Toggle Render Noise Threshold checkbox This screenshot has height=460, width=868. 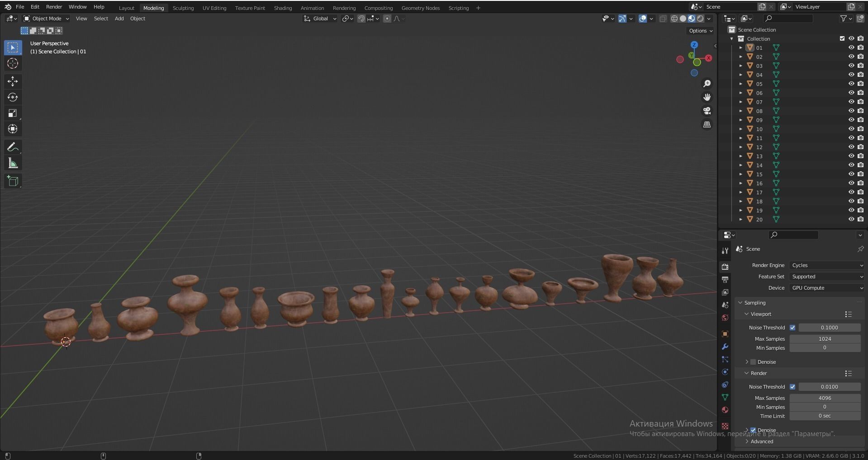(x=792, y=387)
